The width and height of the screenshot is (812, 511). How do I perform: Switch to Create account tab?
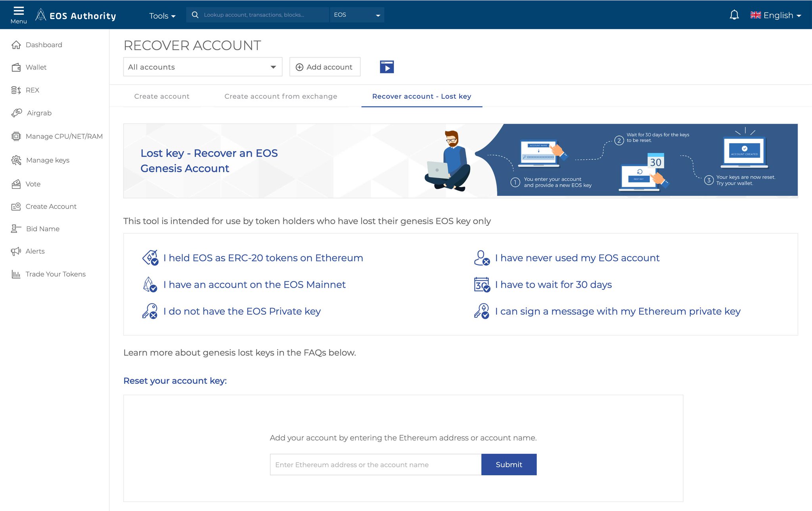click(x=162, y=96)
